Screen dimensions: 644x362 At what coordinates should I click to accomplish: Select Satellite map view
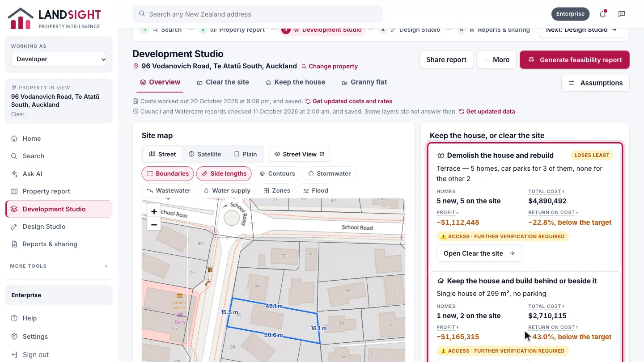coord(205,154)
